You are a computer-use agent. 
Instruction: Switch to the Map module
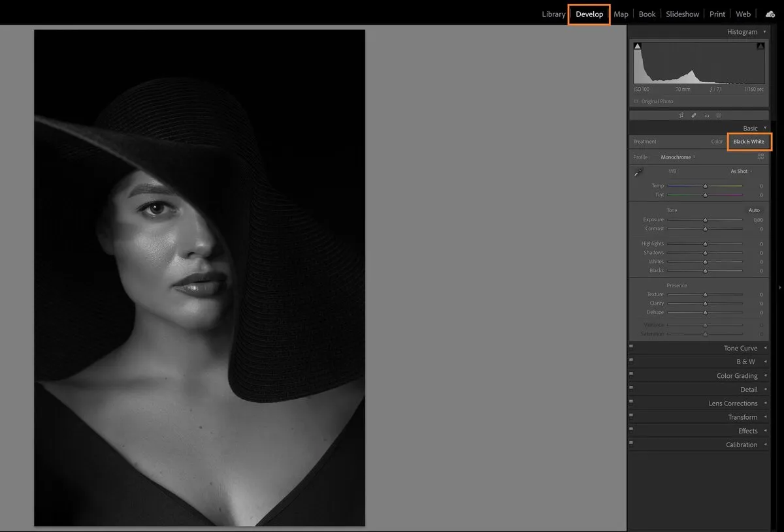(x=621, y=14)
